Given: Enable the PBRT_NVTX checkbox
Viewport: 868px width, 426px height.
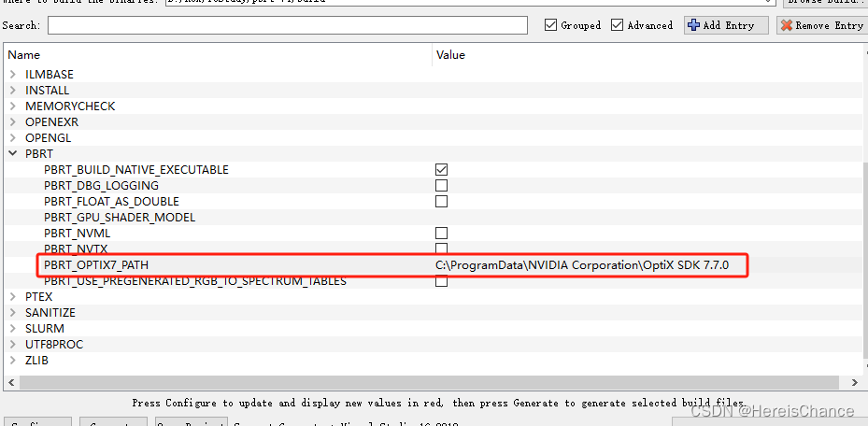Looking at the screenshot, I should (441, 248).
